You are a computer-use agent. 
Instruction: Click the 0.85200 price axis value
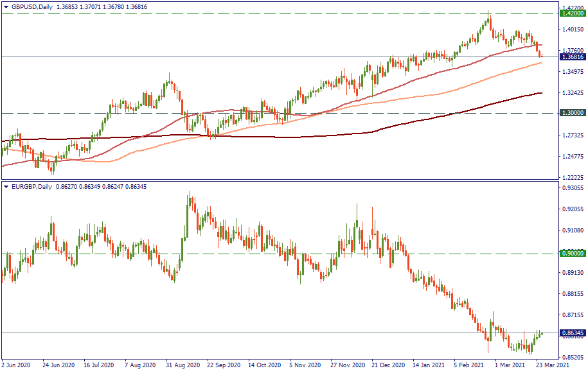[x=572, y=357]
